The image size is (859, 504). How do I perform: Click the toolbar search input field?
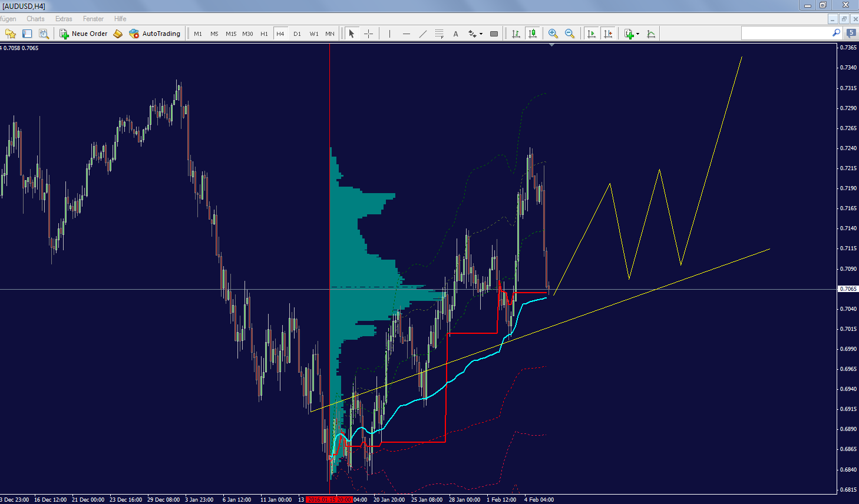click(786, 33)
